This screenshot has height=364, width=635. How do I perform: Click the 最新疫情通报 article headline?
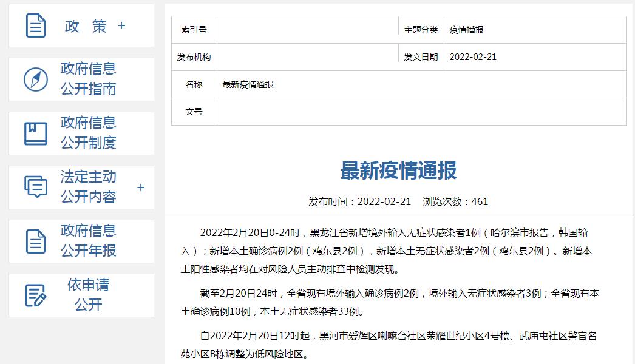pos(398,171)
